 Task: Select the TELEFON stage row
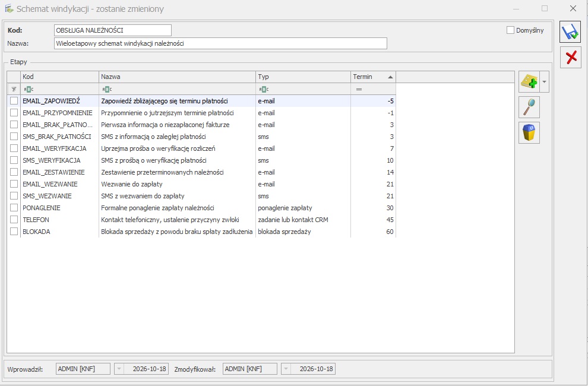click(x=201, y=220)
